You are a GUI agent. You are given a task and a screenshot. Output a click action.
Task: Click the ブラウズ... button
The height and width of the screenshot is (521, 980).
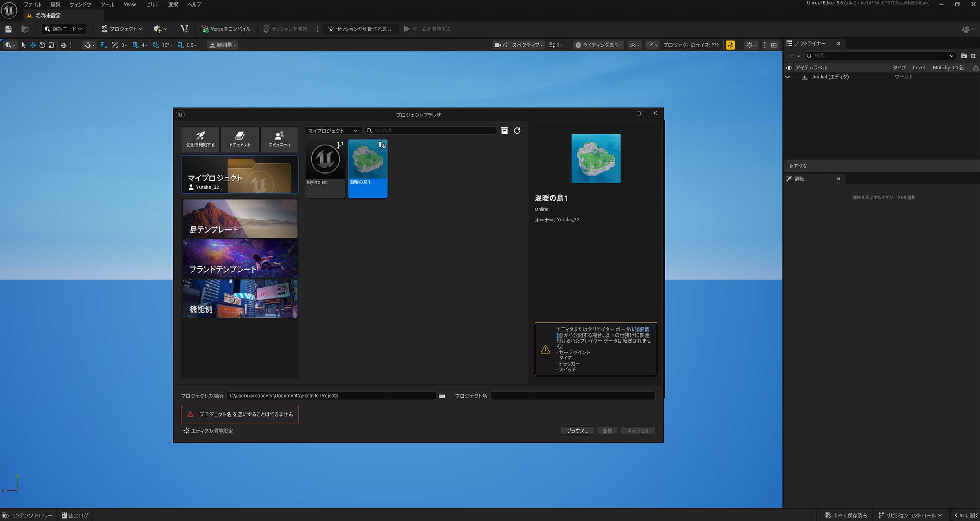(577, 431)
